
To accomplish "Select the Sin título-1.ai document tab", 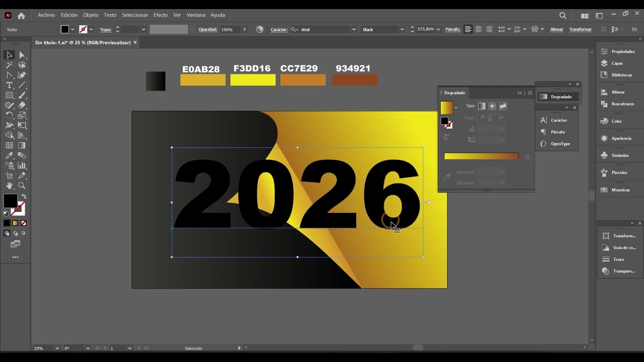I will [83, 43].
